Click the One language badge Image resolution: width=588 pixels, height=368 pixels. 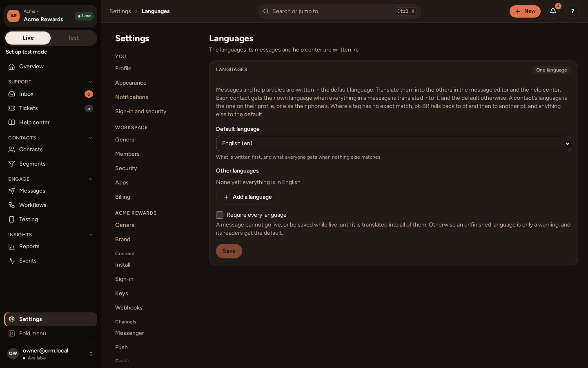552,70
